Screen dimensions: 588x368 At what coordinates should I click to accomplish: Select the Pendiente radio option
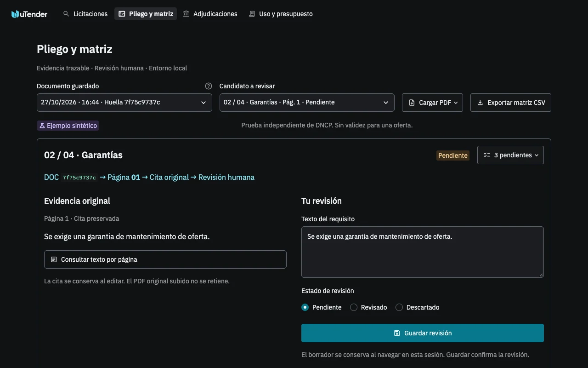coord(305,307)
